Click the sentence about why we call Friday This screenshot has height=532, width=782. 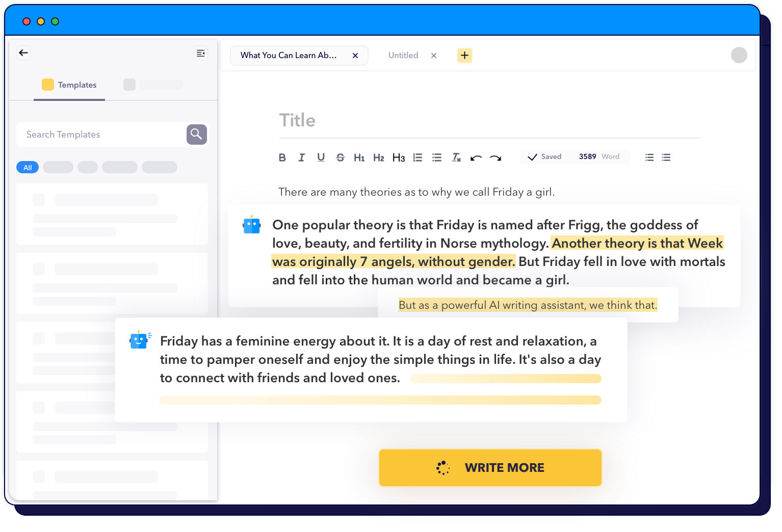tap(416, 192)
